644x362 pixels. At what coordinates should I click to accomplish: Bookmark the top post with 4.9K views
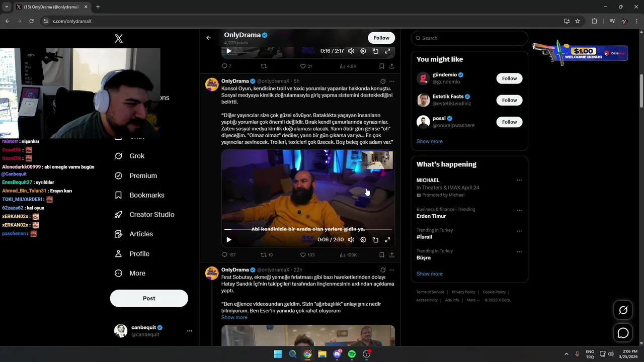382,66
